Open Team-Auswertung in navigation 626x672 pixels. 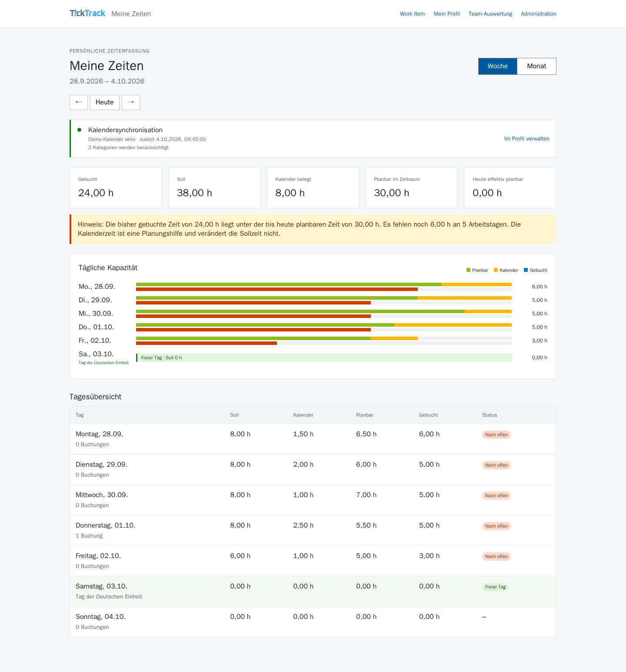point(490,14)
